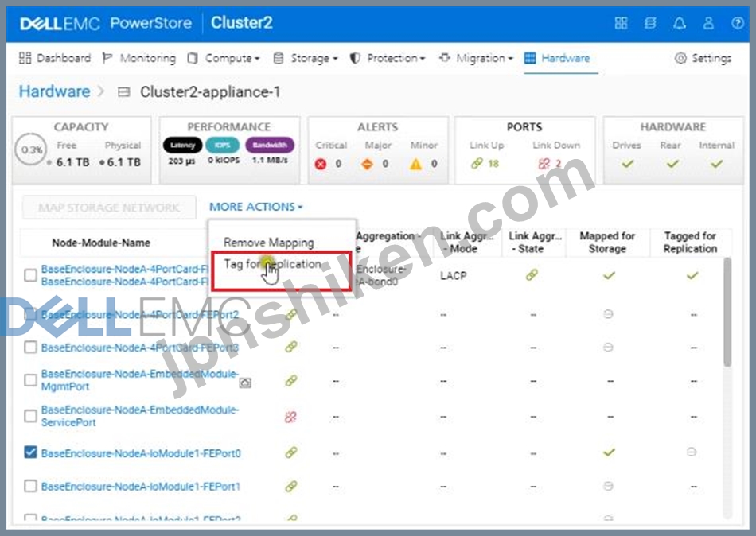
Task: Open the Protection dropdown menu
Action: [x=388, y=58]
